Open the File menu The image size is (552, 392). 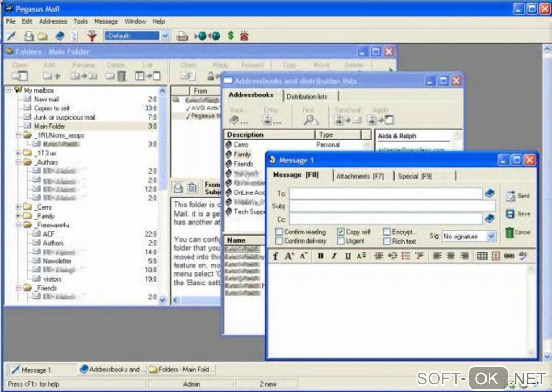click(11, 22)
